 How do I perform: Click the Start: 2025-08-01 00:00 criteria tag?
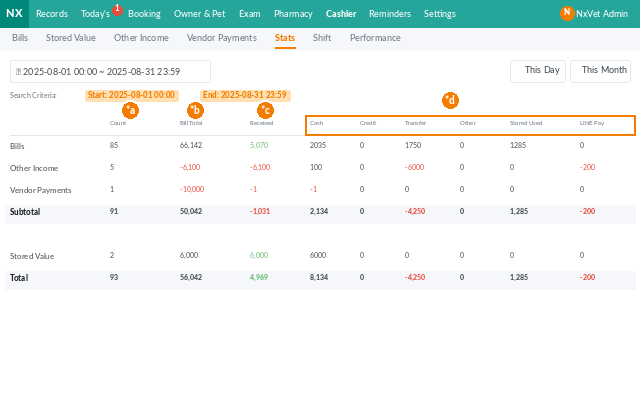point(131,95)
